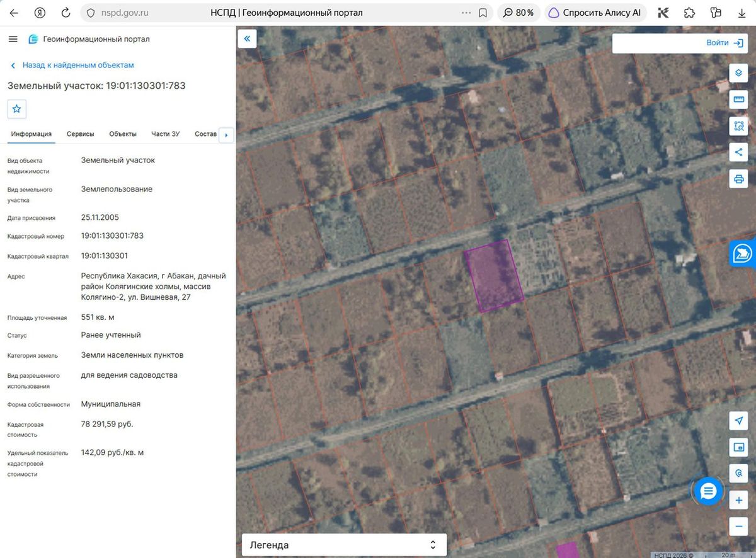The image size is (756, 558).
Task: Click the highlighted magenta parcel on the map
Action: pos(495,276)
